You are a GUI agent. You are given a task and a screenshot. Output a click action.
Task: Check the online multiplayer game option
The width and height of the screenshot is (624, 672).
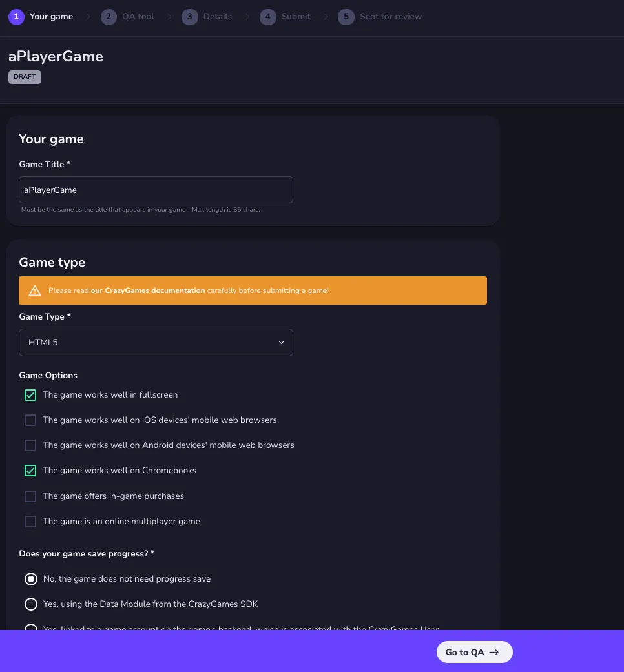pos(30,522)
